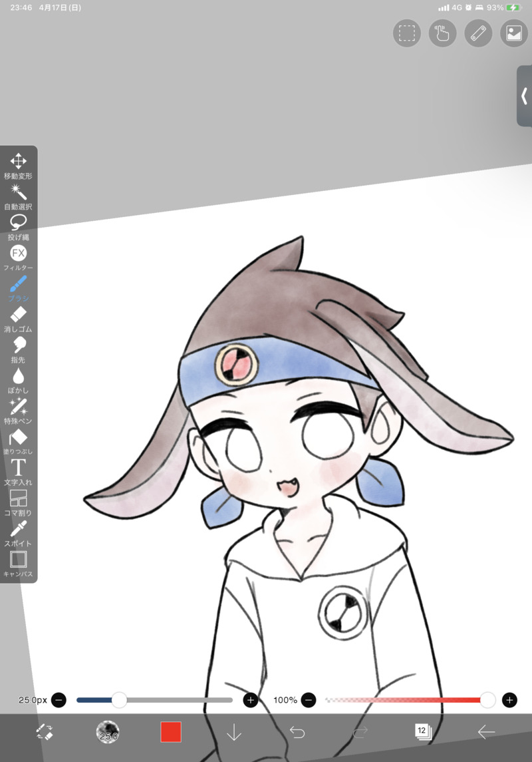Select the コマ割り frame divider tool

19,503
